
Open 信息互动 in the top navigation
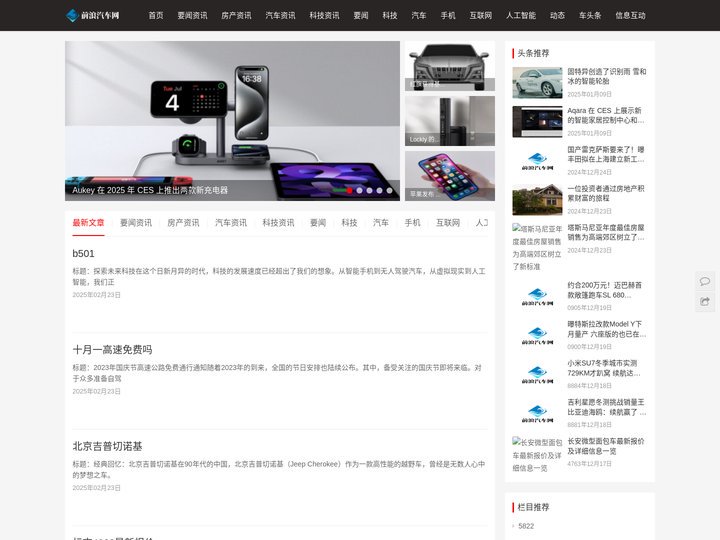point(630,15)
